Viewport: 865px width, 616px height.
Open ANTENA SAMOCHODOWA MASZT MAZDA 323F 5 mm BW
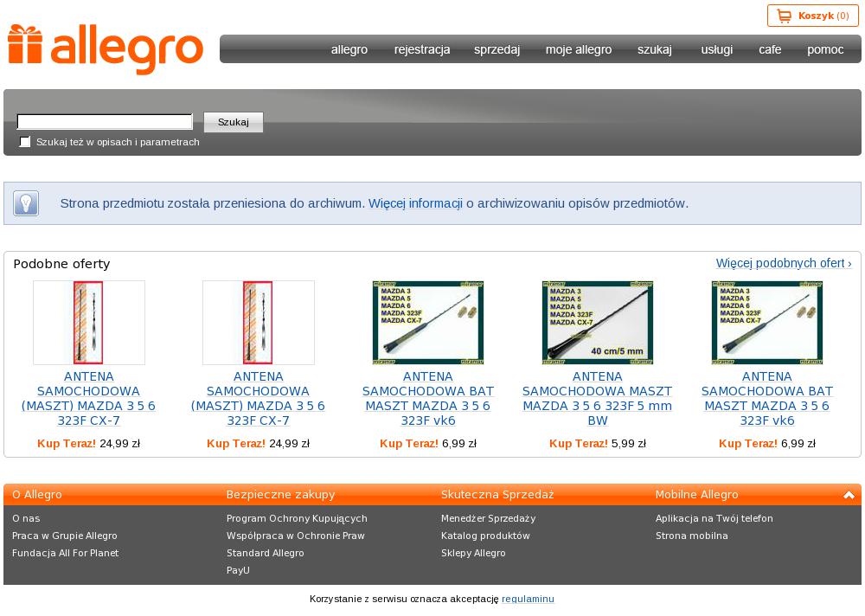pyautogui.click(x=598, y=399)
